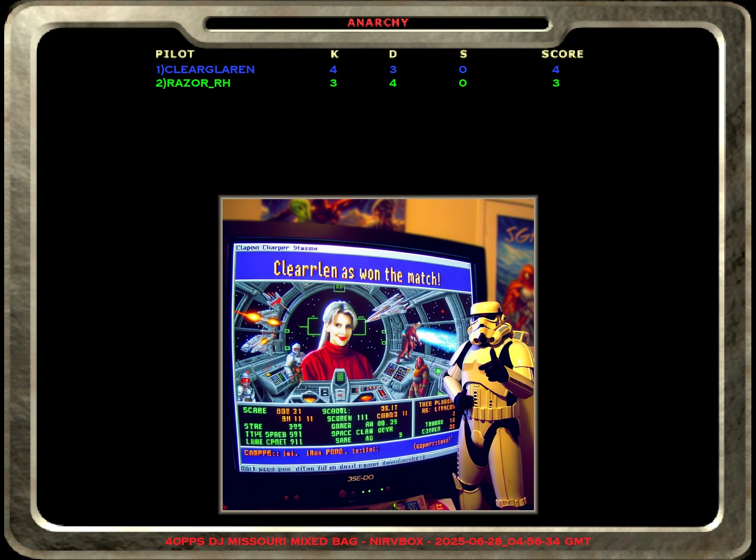Click the match victory image thumbnail

point(378,355)
